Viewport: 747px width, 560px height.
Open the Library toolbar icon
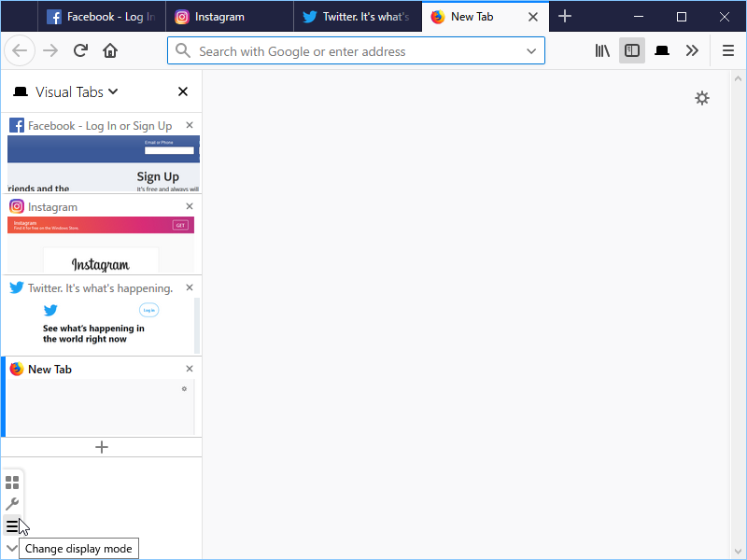(602, 50)
